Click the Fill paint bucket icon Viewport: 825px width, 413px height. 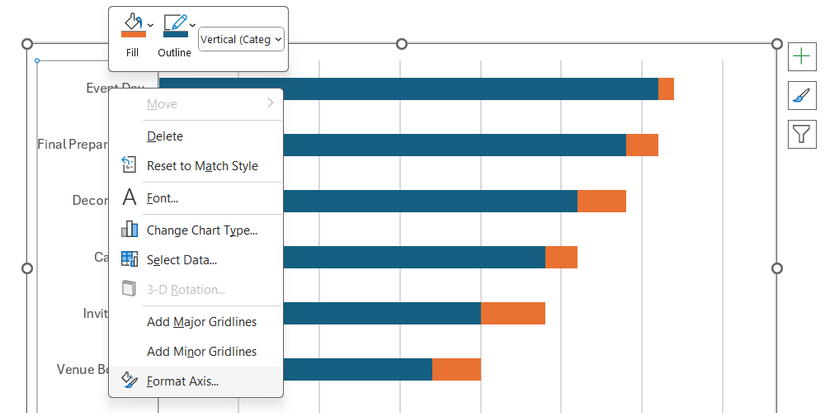[x=130, y=26]
